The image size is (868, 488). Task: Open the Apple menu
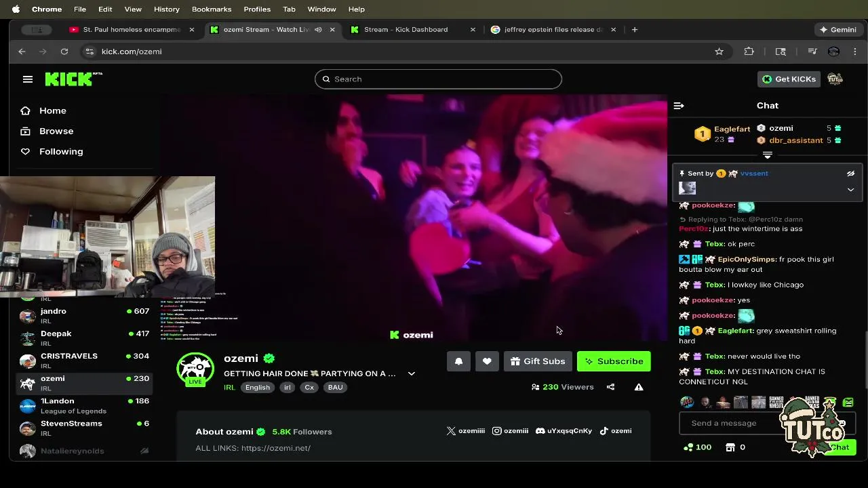tap(16, 9)
